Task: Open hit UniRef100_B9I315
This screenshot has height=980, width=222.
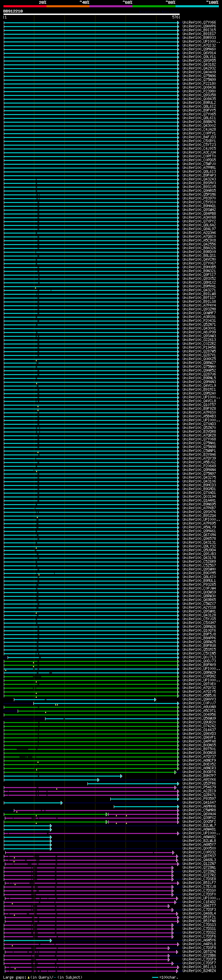Action: [x=199, y=30]
